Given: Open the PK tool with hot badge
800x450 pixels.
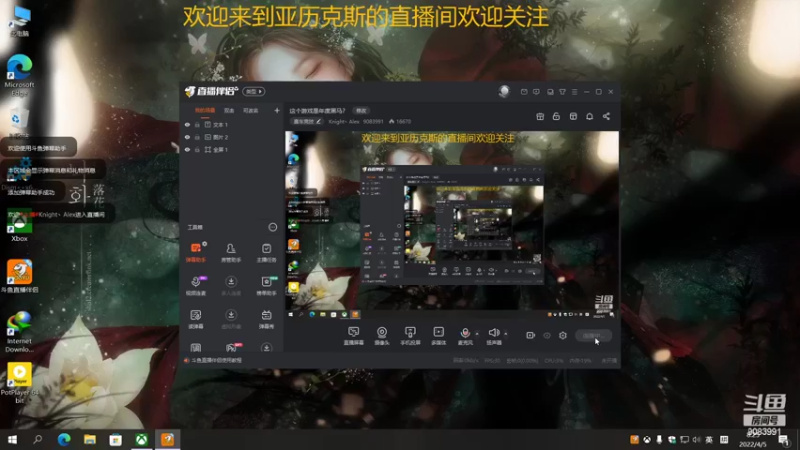Looking at the screenshot, I should tap(232, 347).
